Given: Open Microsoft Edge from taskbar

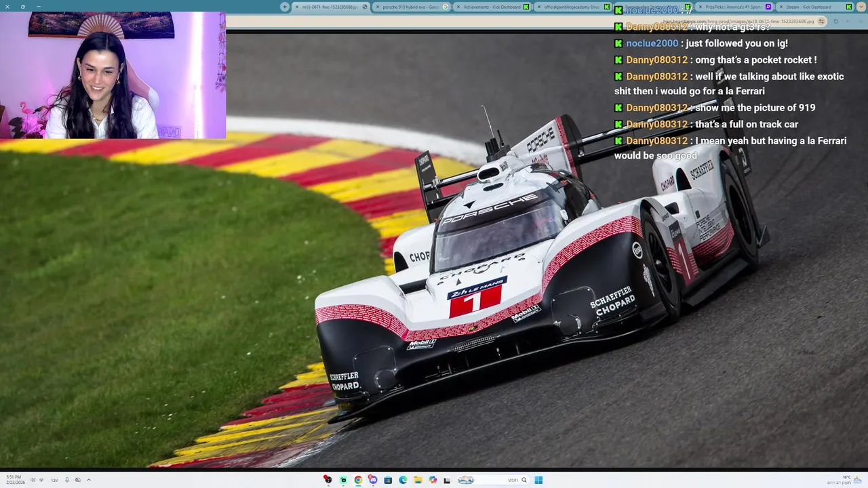Looking at the screenshot, I should tap(403, 480).
